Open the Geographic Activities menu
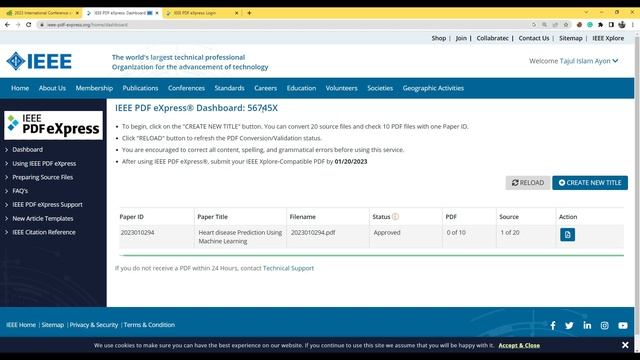Viewport: 640px width, 360px height. [x=433, y=88]
